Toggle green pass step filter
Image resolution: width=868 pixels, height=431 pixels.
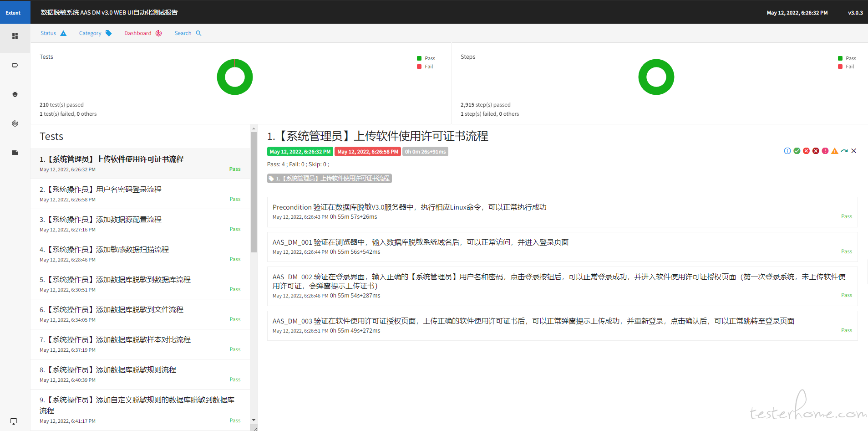click(797, 151)
